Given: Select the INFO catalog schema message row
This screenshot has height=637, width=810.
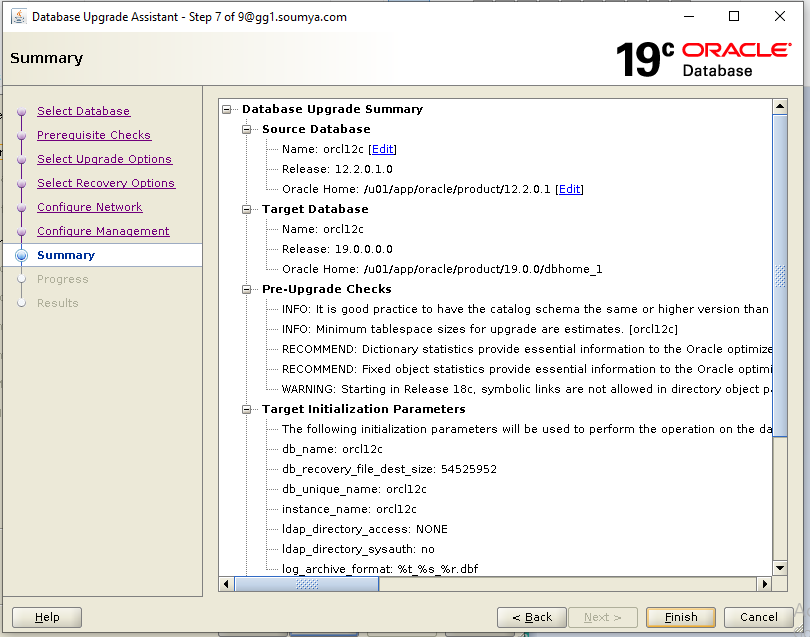Looking at the screenshot, I should pos(525,309).
